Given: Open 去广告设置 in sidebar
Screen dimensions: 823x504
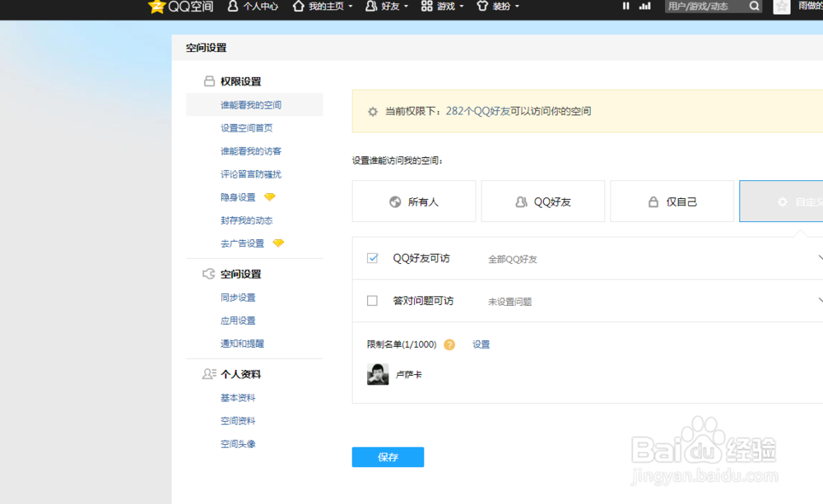Looking at the screenshot, I should coord(242,243).
